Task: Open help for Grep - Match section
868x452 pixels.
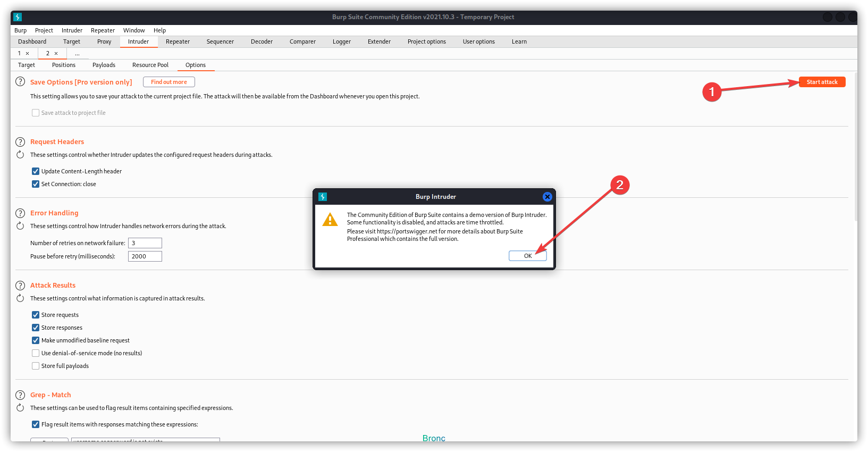Action: point(20,395)
